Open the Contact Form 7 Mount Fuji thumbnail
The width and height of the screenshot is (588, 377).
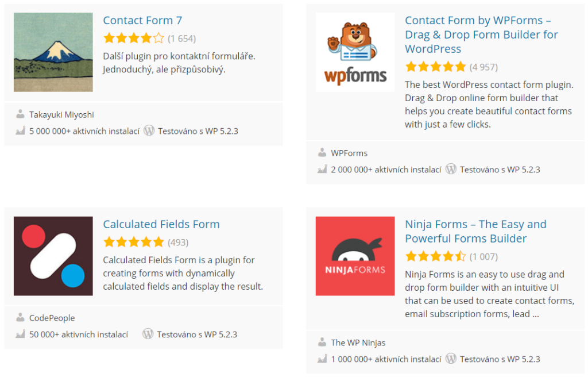coord(53,52)
